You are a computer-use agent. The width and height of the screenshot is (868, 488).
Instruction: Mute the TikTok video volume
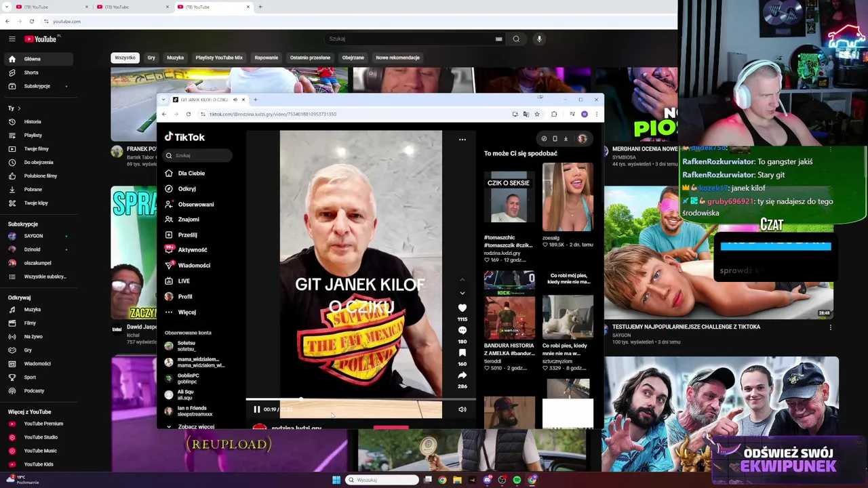tap(462, 409)
